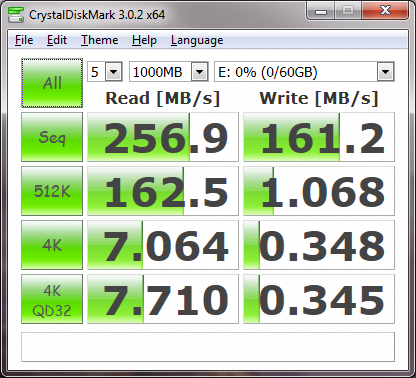Image resolution: width=416 pixels, height=378 pixels.
Task: Minimize the CrystalDiskMark window
Action: [321, 11]
